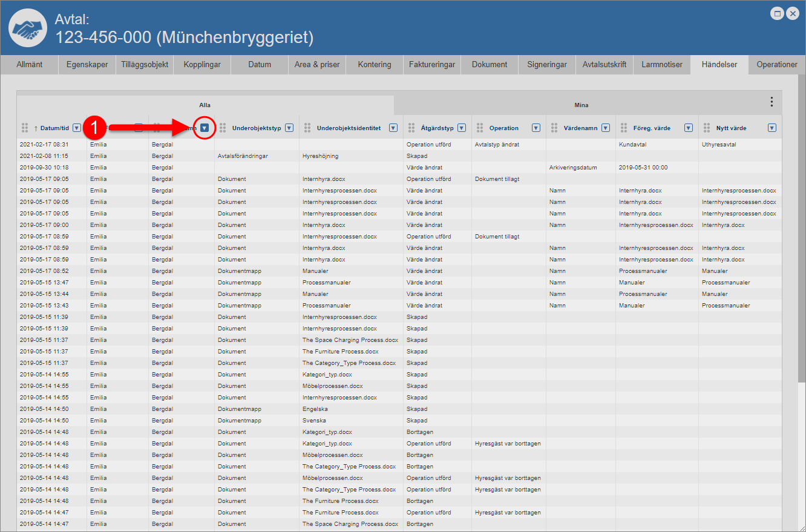806x532 pixels.
Task: Click the Underobjektstyp filter arrow
Action: [289, 128]
